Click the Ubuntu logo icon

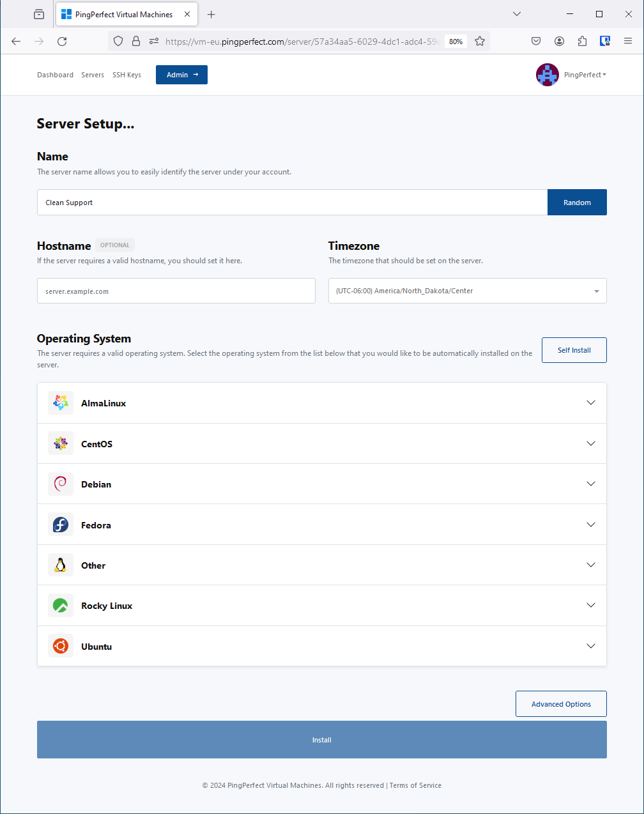[x=61, y=647]
